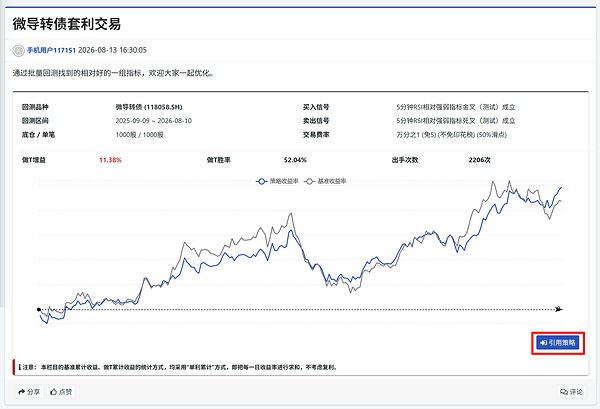The image size is (600, 409).
Task: Click the 买入信号 label
Action: coord(316,107)
